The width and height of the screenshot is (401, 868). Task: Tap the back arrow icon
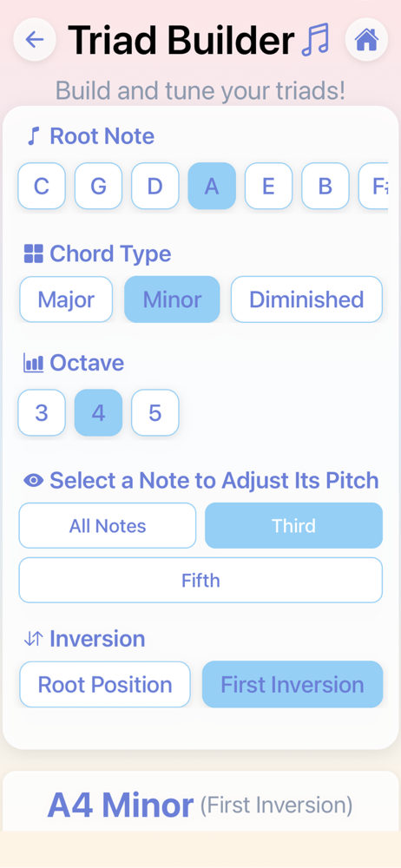click(35, 39)
